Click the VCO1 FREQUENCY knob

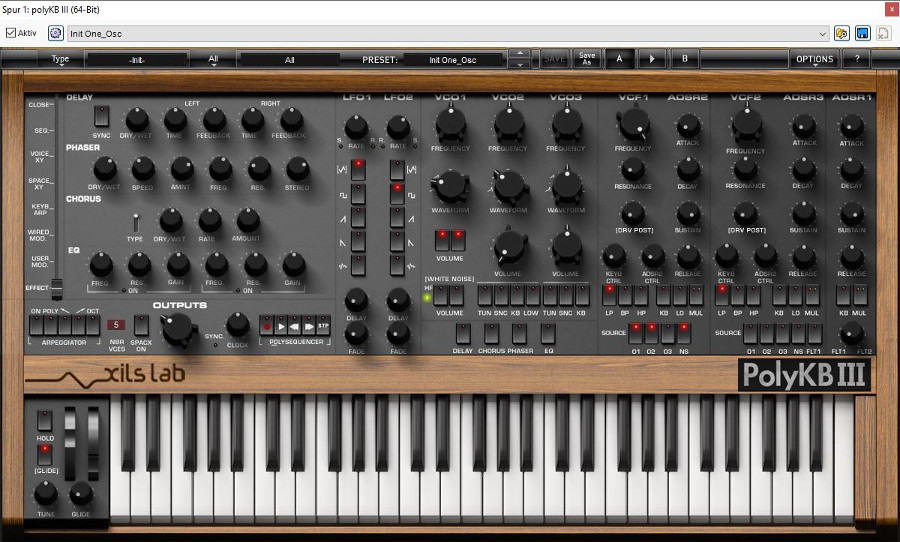coord(451,123)
